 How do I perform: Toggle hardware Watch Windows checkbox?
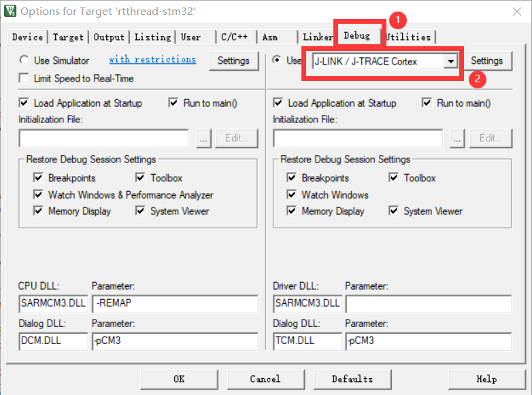pyautogui.click(x=291, y=194)
